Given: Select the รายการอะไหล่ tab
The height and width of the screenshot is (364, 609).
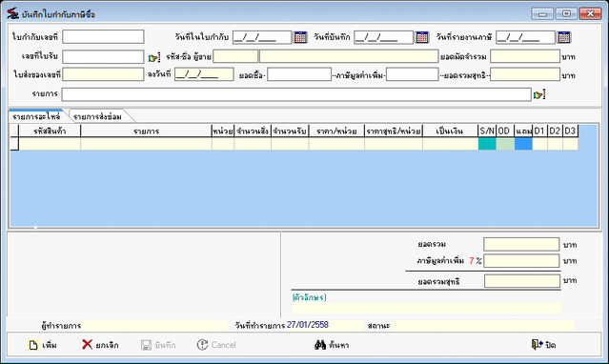Looking at the screenshot, I should point(36,116).
